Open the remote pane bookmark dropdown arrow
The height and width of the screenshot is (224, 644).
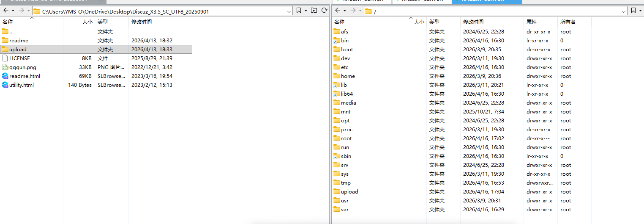tap(640, 10)
